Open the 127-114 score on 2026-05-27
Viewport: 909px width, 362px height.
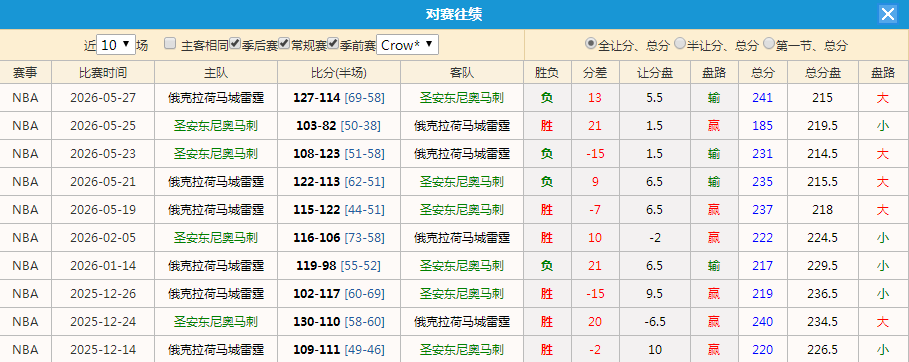tap(317, 97)
